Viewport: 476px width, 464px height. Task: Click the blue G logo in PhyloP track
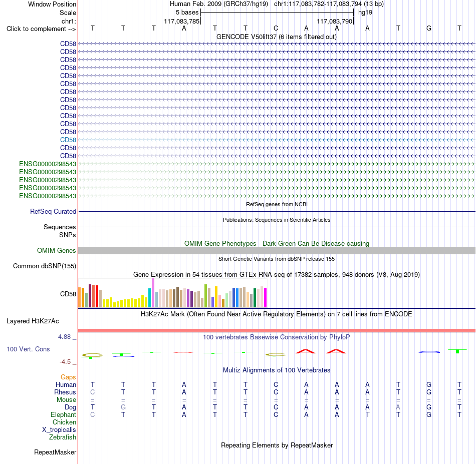[x=429, y=352]
